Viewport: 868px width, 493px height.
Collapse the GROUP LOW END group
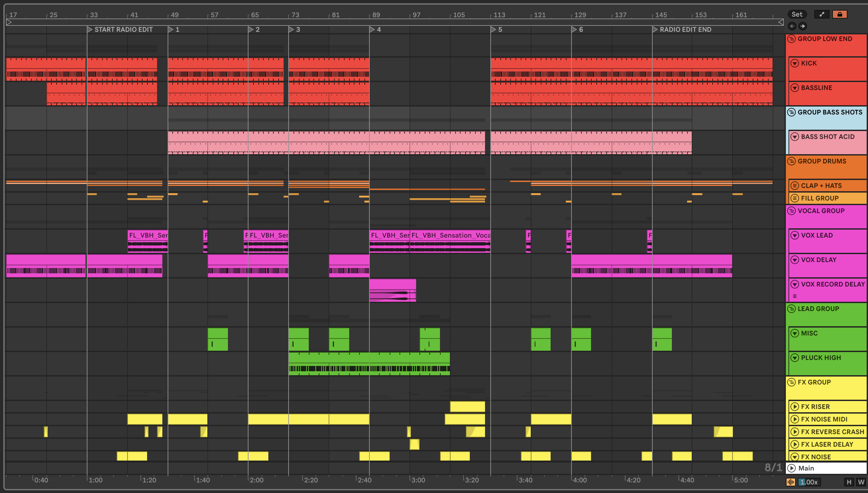coord(791,39)
